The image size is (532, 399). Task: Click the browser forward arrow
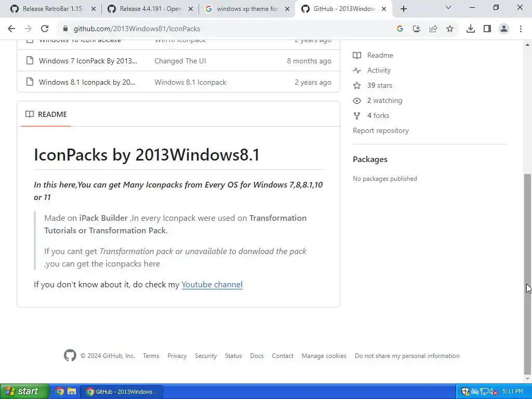point(28,29)
